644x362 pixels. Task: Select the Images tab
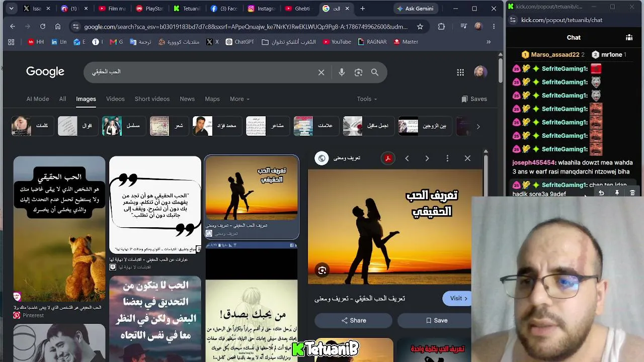pyautogui.click(x=86, y=99)
